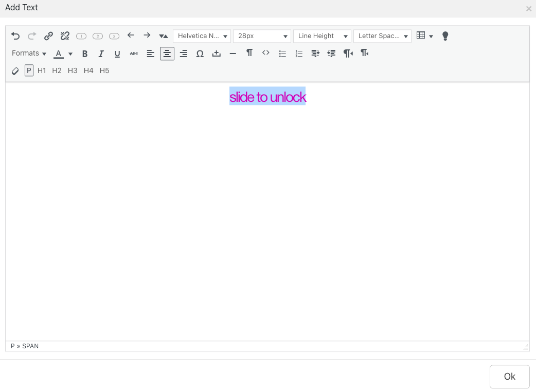Insert a numbered list
This screenshot has width=536, height=392.
pos(299,54)
